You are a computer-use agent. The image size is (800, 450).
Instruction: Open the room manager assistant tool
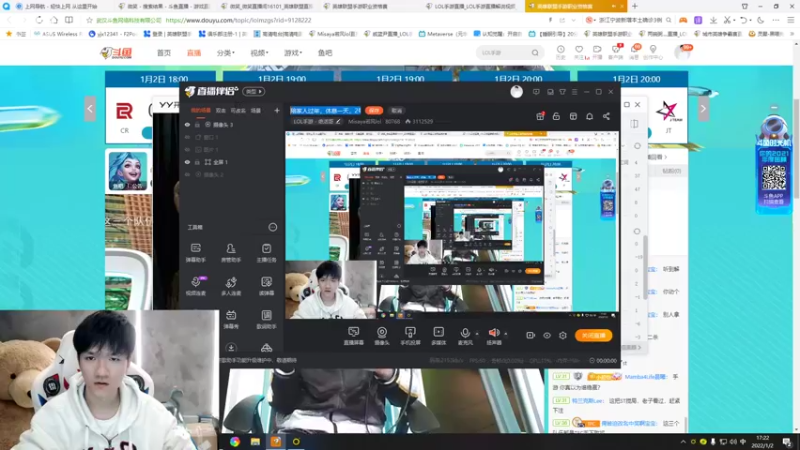231,252
